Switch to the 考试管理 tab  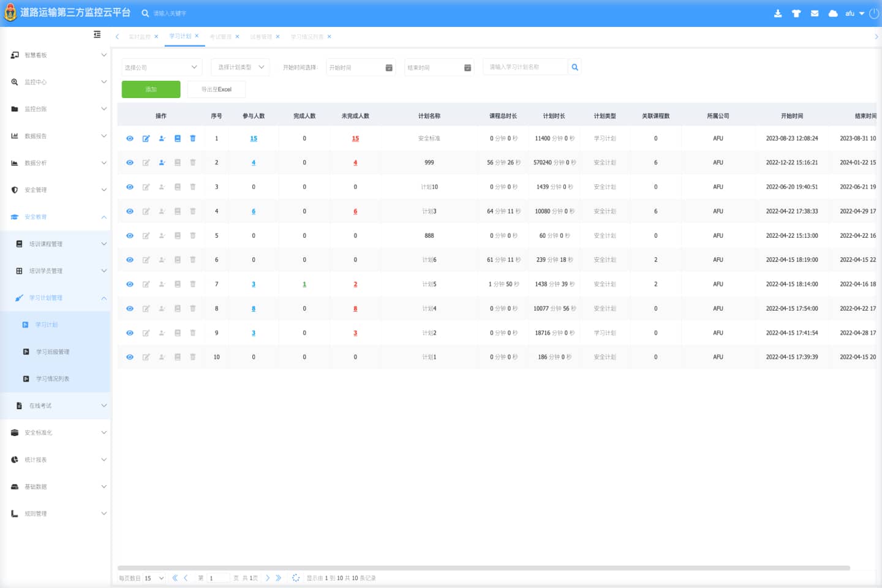pyautogui.click(x=221, y=37)
